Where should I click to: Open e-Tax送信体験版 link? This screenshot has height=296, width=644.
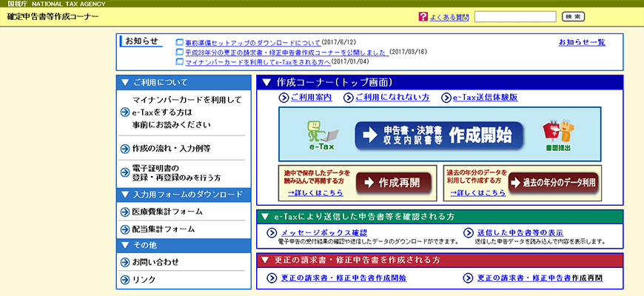(x=485, y=98)
